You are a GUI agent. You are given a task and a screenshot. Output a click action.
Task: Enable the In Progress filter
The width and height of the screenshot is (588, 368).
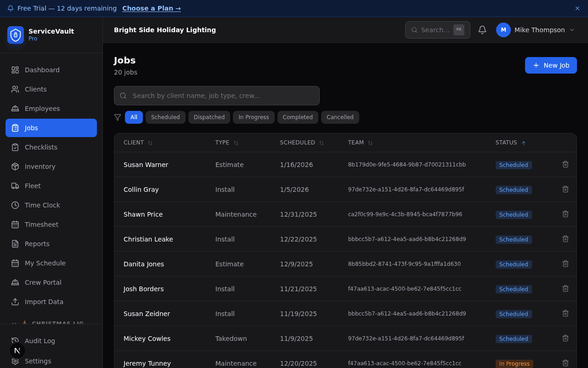(254, 117)
